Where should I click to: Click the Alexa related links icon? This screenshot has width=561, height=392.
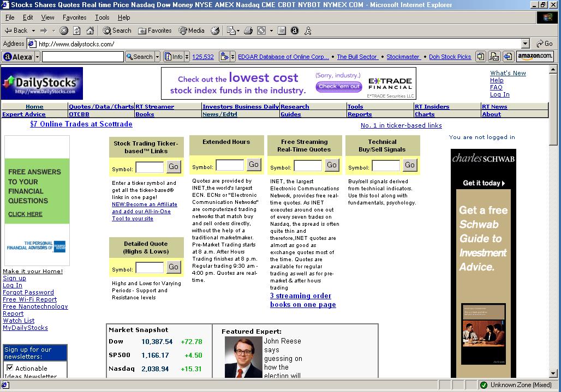(x=224, y=57)
